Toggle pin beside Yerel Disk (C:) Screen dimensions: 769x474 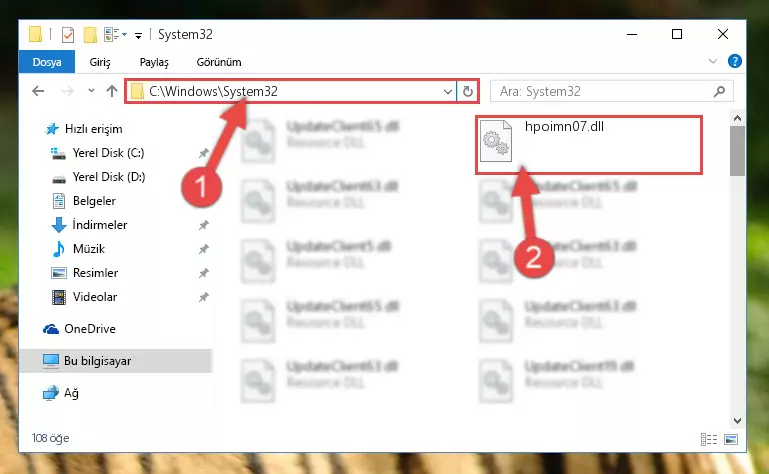tap(204, 153)
